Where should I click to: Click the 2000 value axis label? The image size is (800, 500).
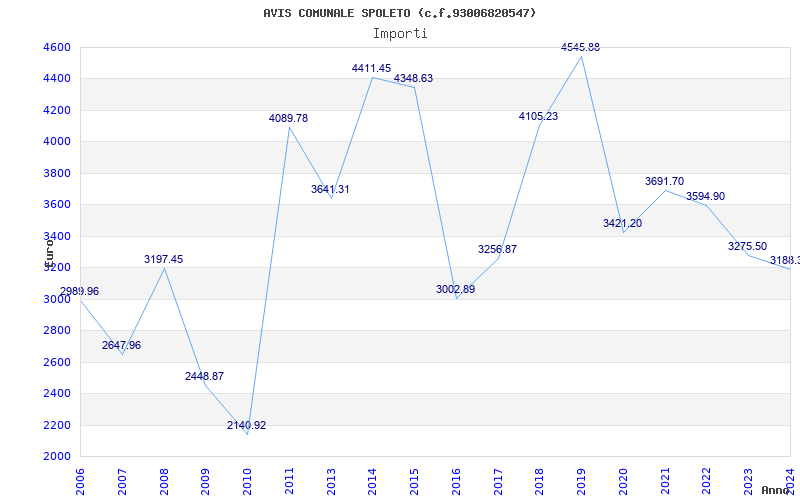[x=58, y=457]
